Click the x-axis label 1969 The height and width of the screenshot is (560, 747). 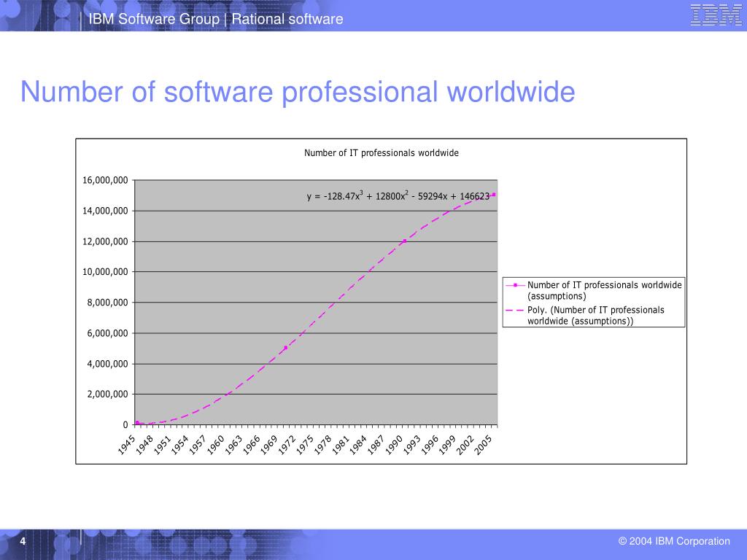(269, 446)
